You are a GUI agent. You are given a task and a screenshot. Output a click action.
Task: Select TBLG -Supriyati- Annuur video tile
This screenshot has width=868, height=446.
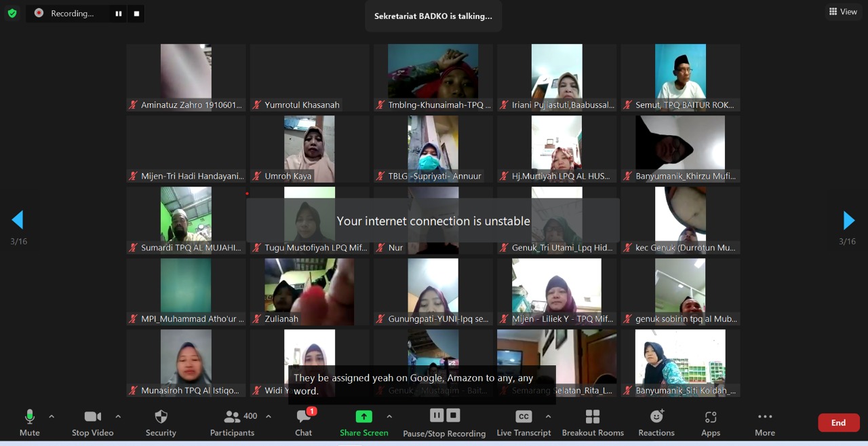pos(433,149)
